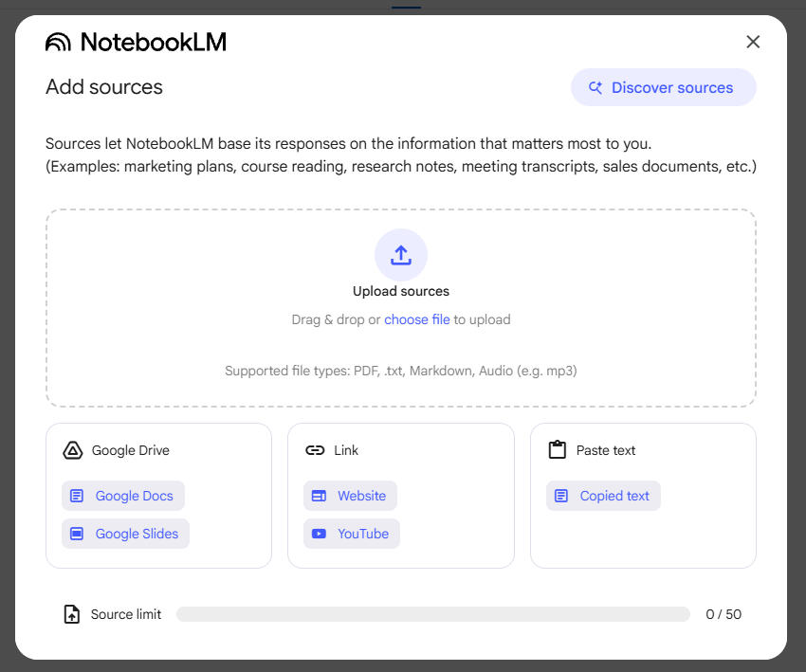
Task: Click the upload arrow icon
Action: [x=401, y=255]
